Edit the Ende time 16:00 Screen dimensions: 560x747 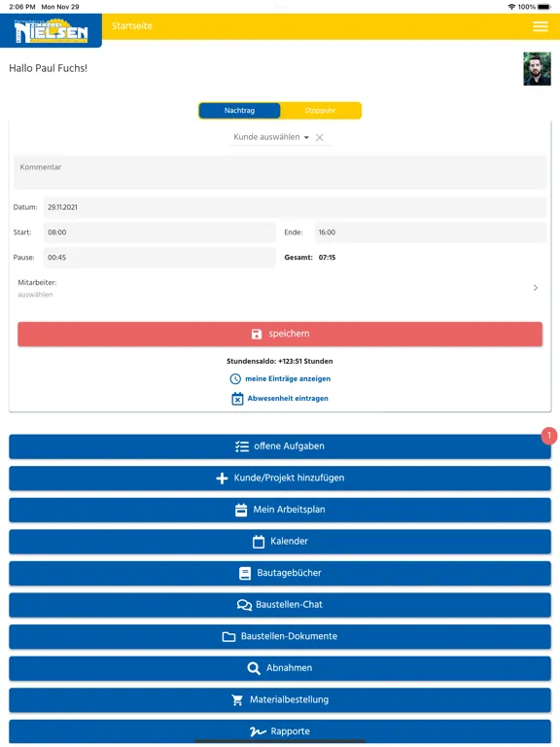pos(431,232)
